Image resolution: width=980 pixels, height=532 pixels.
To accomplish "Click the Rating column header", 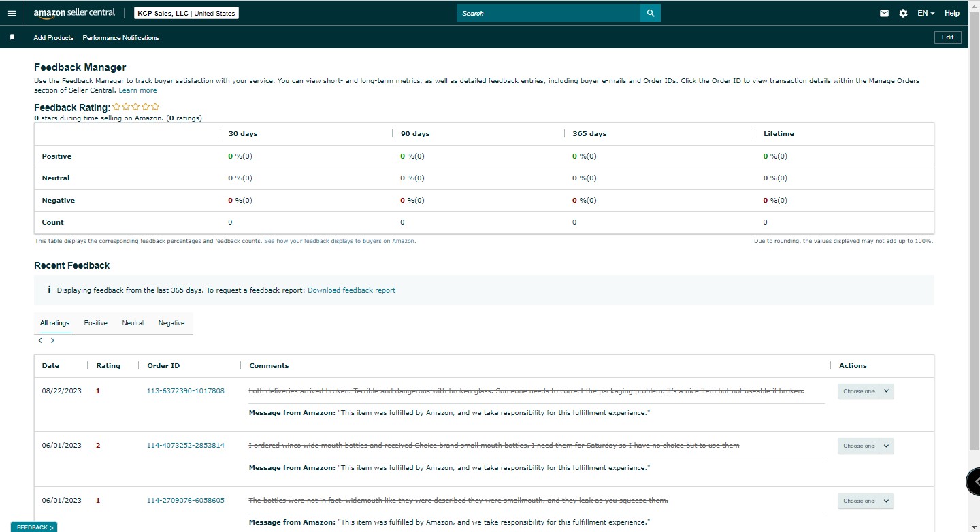I will click(x=108, y=366).
